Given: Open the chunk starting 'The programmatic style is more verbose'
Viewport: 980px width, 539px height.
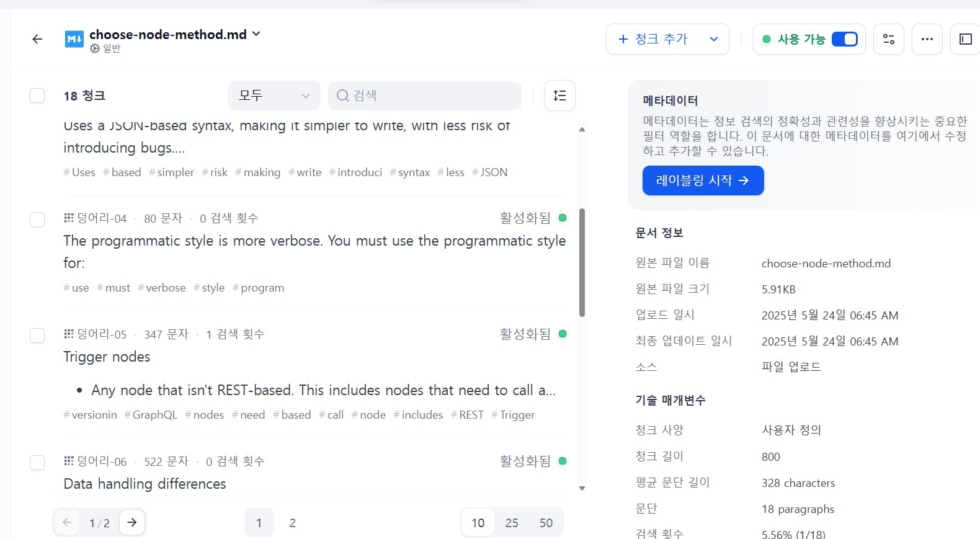Looking at the screenshot, I should [314, 252].
